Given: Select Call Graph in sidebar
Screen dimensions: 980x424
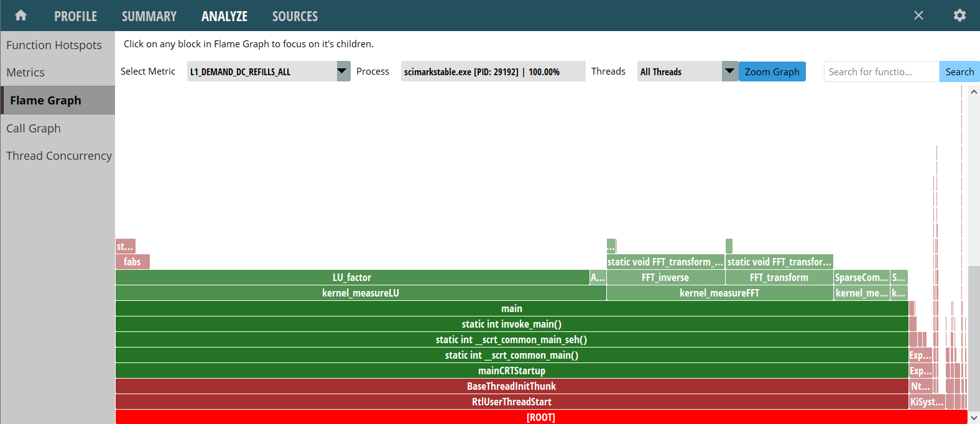Looking at the screenshot, I should pyautogui.click(x=34, y=128).
